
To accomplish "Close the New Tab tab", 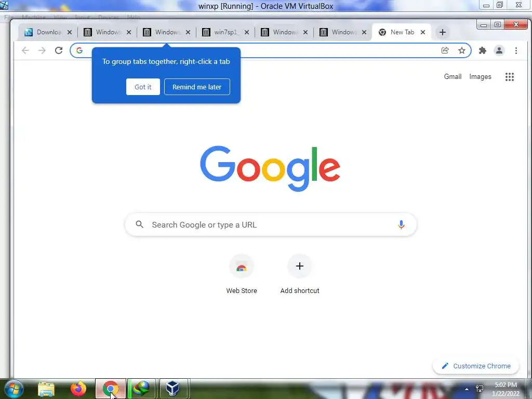I will [x=423, y=32].
